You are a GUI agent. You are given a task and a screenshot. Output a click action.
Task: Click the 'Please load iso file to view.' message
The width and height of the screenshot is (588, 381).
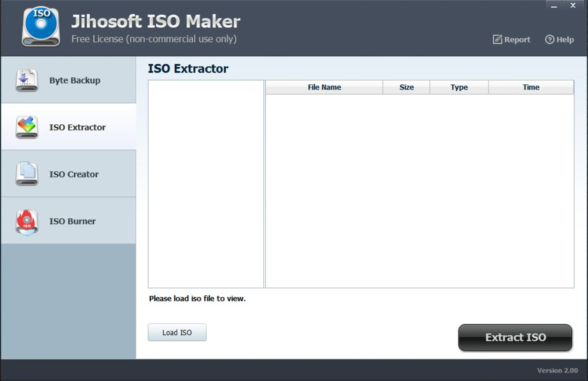pos(197,299)
